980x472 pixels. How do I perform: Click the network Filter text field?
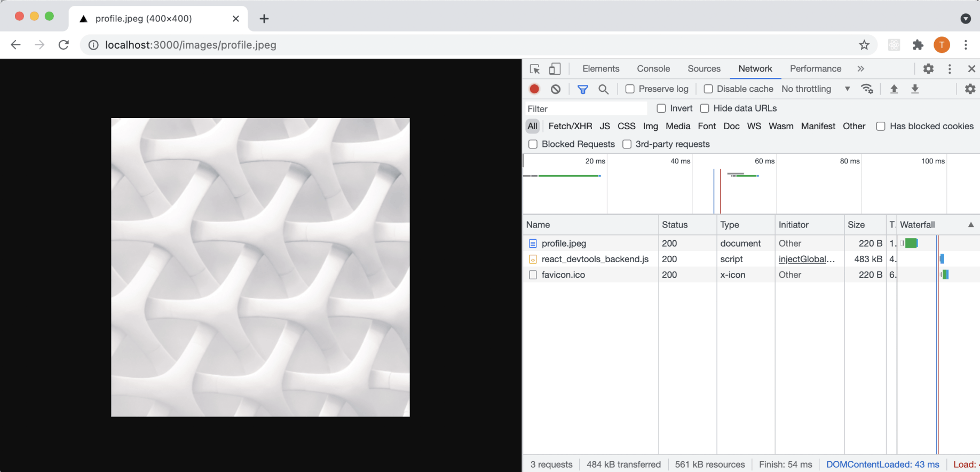(x=586, y=109)
